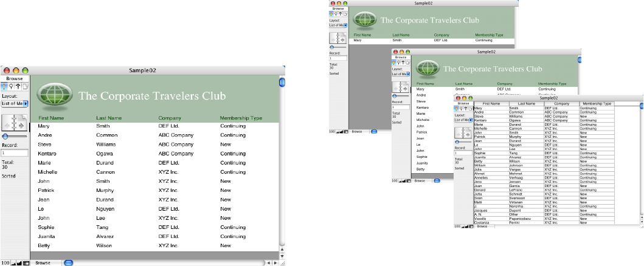The width and height of the screenshot is (644, 266).
Task: Open the Layout dropdown in large window
Action: click(x=15, y=104)
